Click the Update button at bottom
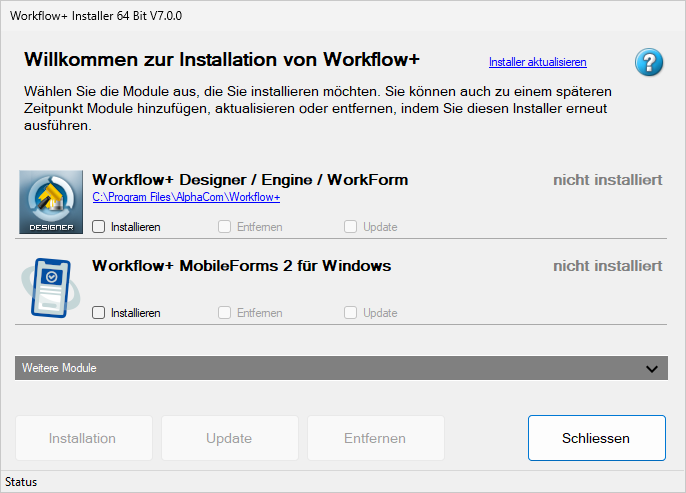The image size is (686, 493). (230, 438)
